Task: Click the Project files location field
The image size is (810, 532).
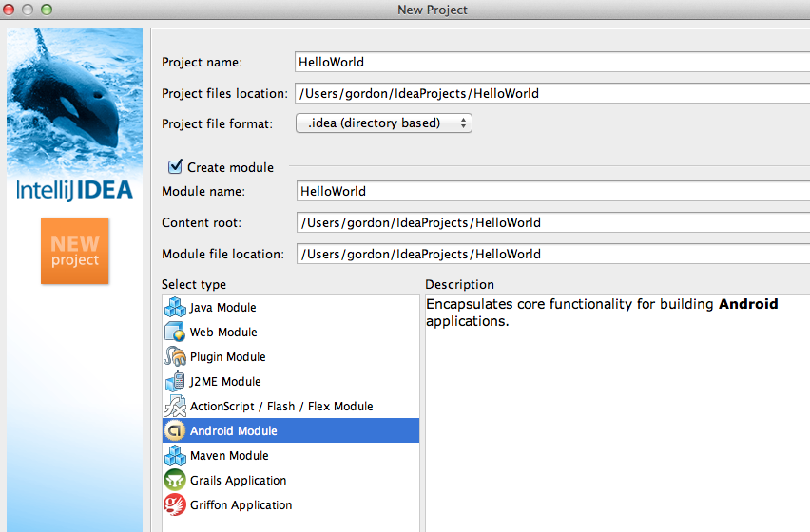Action: point(551,93)
